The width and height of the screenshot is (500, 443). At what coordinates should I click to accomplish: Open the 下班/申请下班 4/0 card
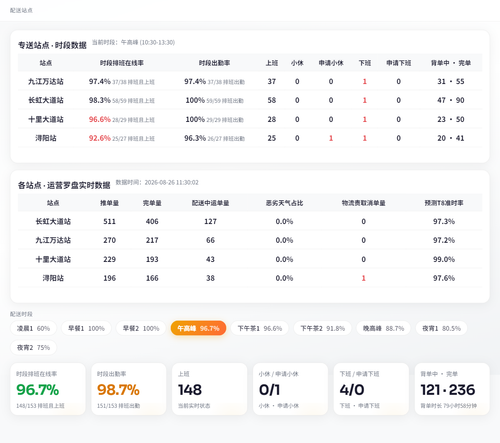tap(371, 389)
